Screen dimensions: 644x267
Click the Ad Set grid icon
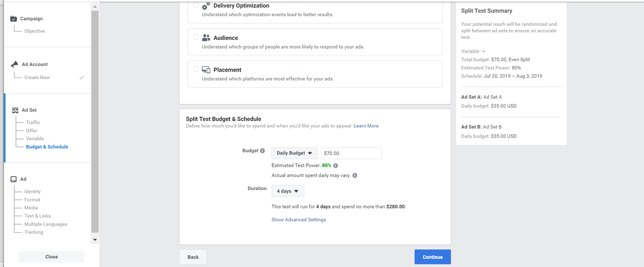pos(15,110)
